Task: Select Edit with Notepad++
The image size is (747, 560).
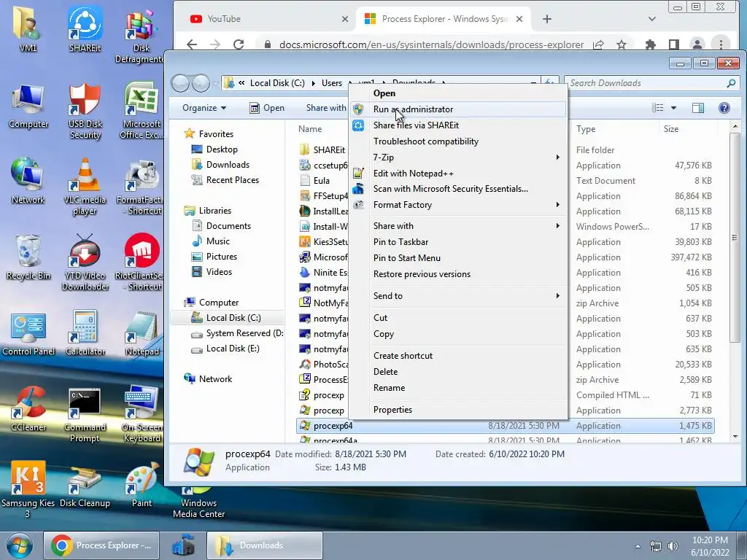Action: pos(457,174)
